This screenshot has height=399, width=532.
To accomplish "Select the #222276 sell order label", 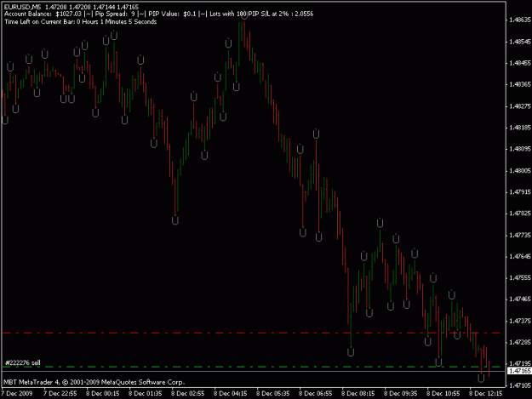I will tap(23, 362).
